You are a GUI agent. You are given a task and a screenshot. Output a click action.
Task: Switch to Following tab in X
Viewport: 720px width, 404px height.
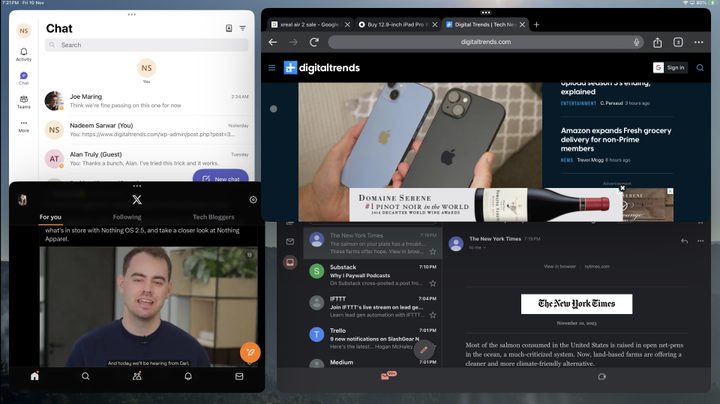[127, 217]
